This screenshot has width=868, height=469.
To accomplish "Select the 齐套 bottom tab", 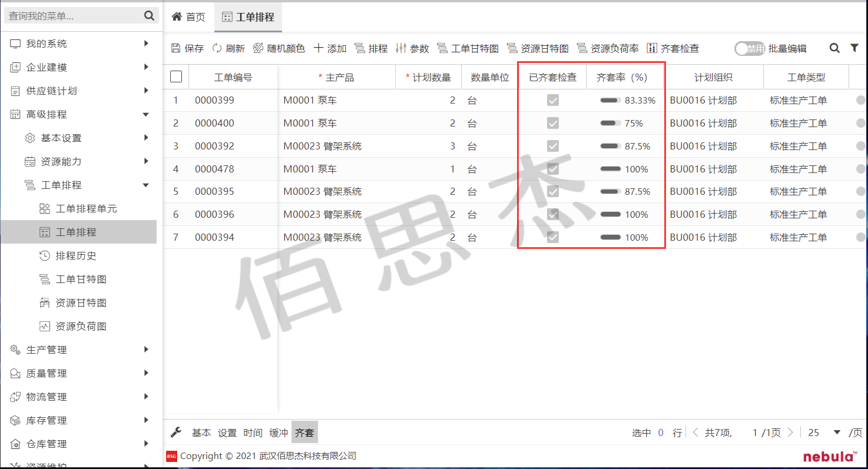I will (x=304, y=433).
